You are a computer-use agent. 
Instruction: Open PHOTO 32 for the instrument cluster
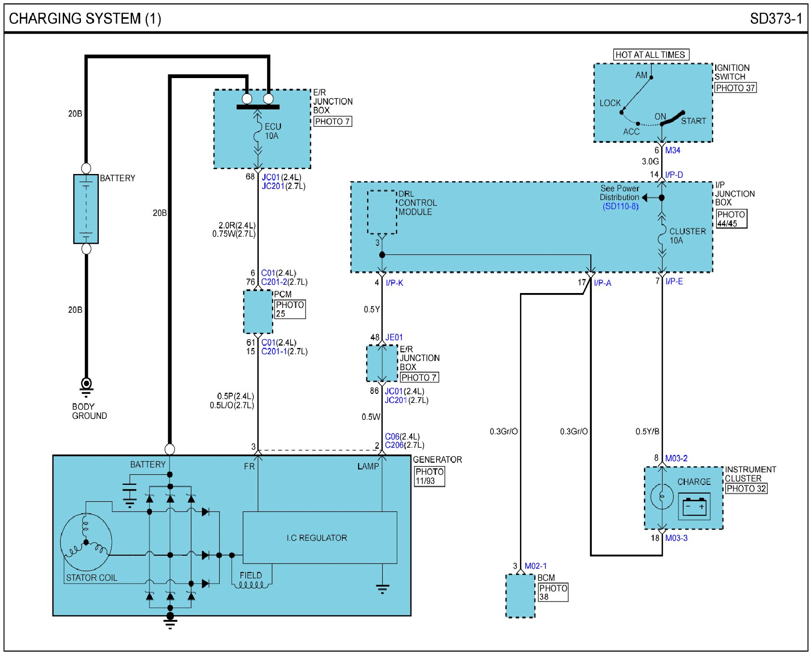point(746,488)
